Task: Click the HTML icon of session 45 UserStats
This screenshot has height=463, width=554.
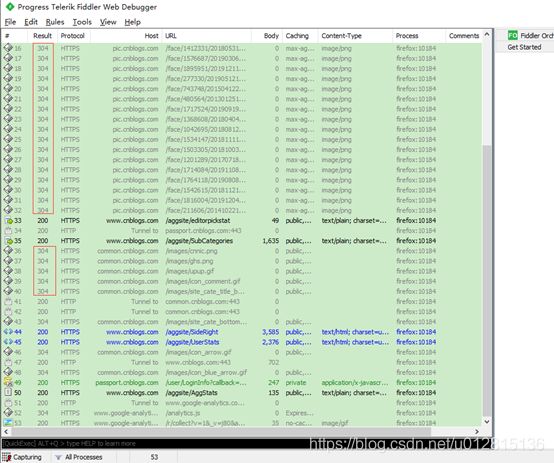Action: [x=8, y=342]
